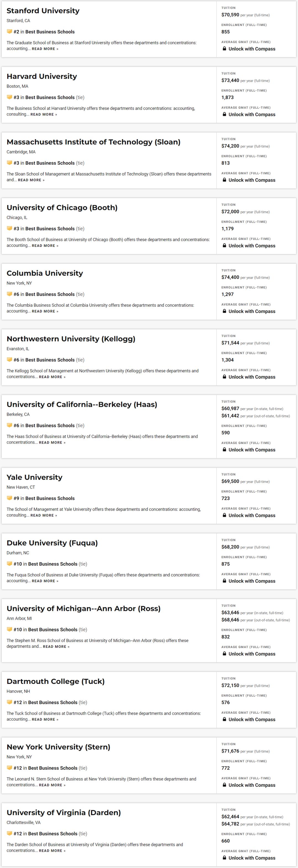
Task: Open the University of Michigan--Ann Arbor (Ross) page
Action: click(83, 608)
